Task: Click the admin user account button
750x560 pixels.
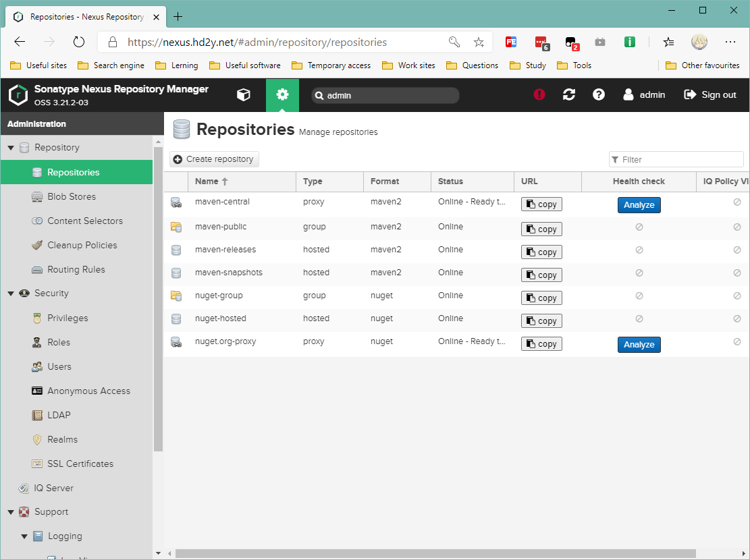Action: (644, 94)
